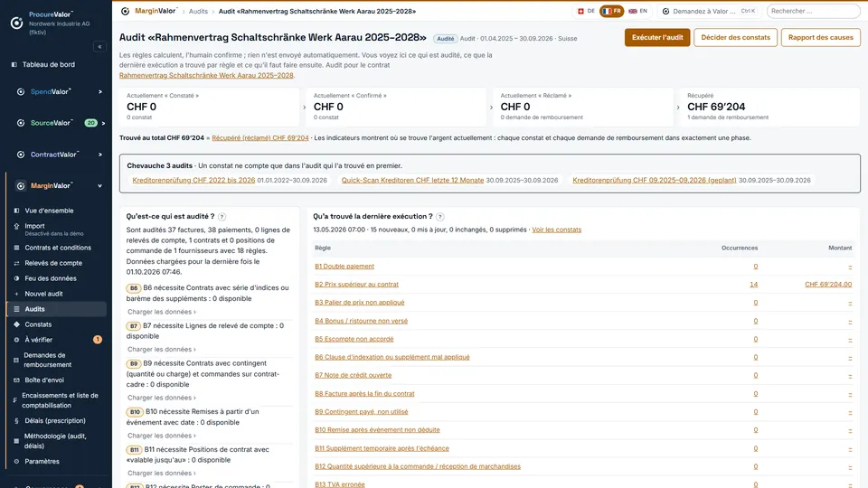Image resolution: width=868 pixels, height=488 pixels.
Task: Collapse the sidebar with the chevron button
Action: 99,47
